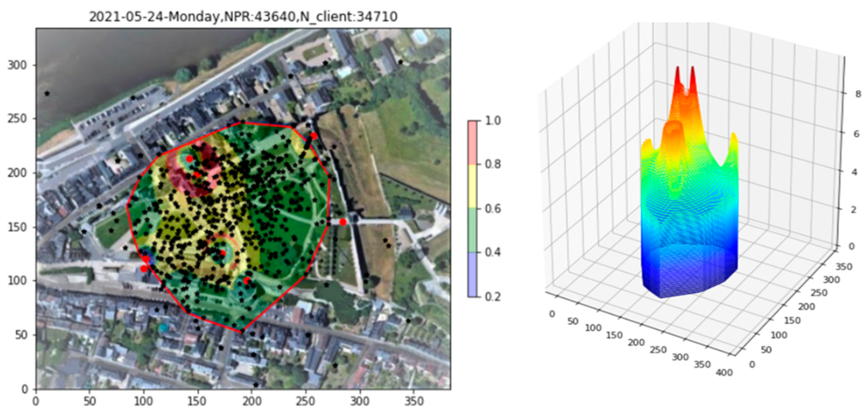This screenshot has height=412, width=868.
Task: Click the red dot in the small circular hotspot
Action: pyautogui.click(x=223, y=253)
